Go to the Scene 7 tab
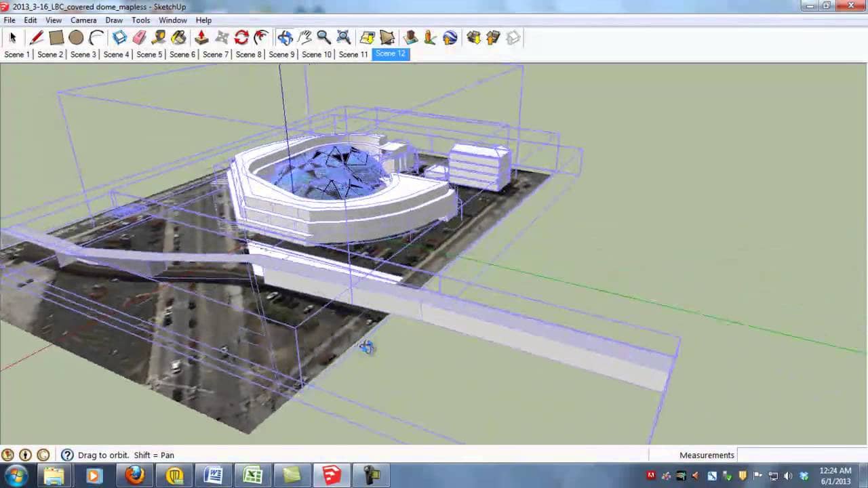The height and width of the screenshot is (488, 868). click(x=216, y=54)
